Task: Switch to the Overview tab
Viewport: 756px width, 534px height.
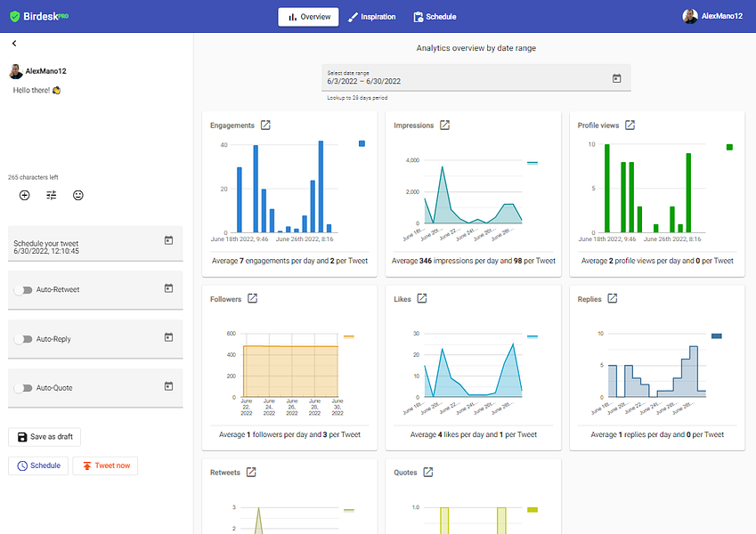Action: pyautogui.click(x=309, y=17)
